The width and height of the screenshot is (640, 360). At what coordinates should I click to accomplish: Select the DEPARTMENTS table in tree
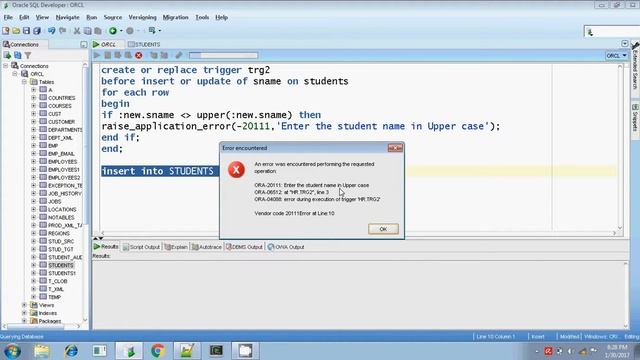click(65, 130)
